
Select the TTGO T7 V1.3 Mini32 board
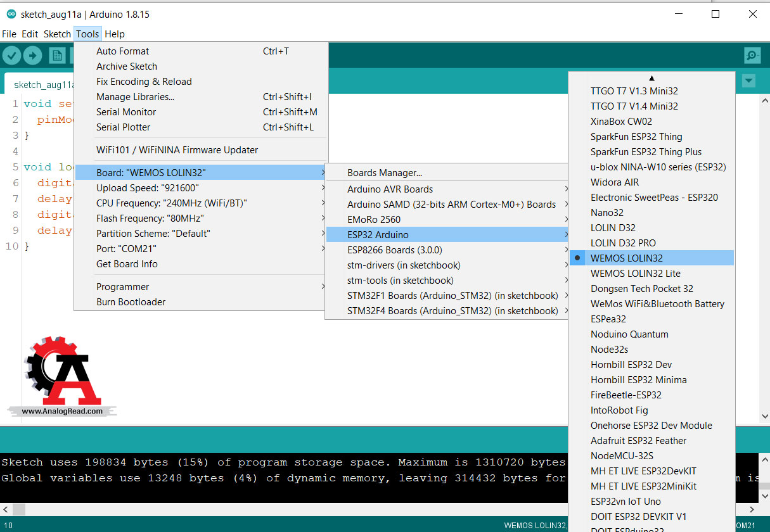[x=651, y=91]
